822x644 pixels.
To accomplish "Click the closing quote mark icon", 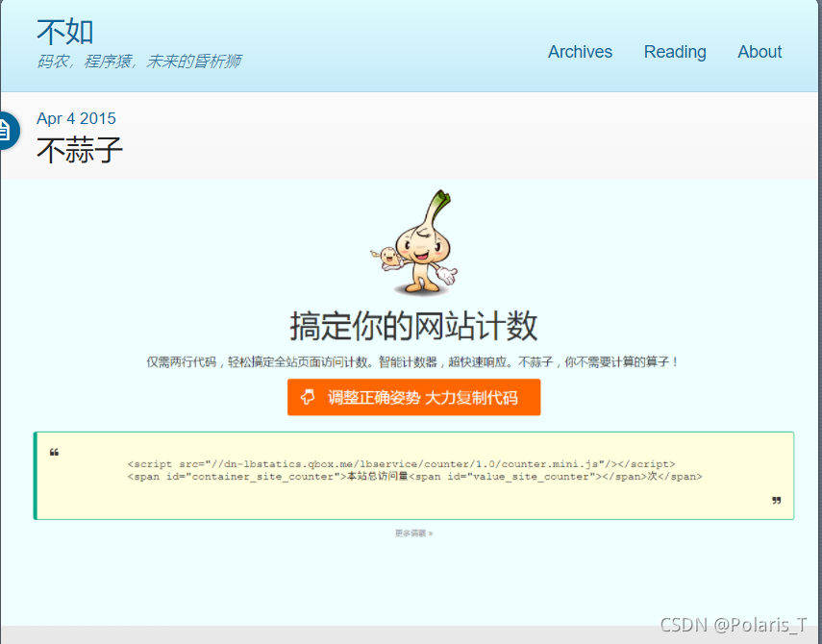I will pos(777,501).
